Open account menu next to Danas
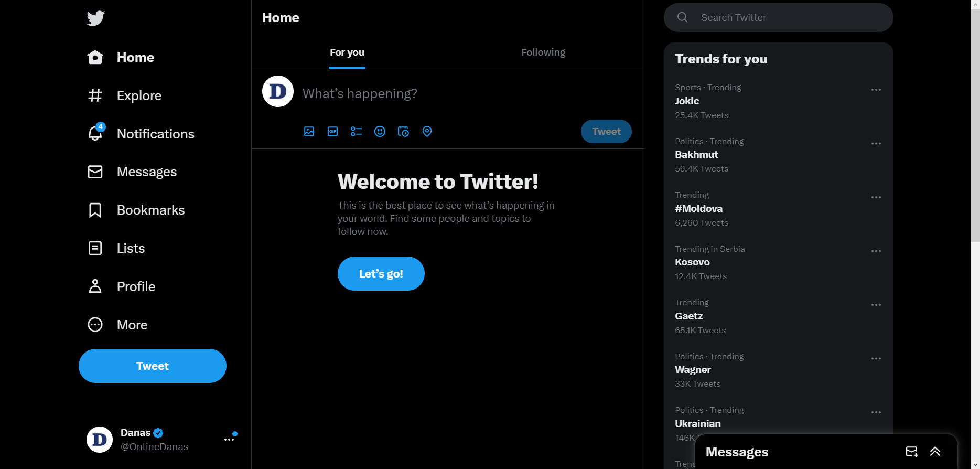This screenshot has width=980, height=469. (x=229, y=440)
